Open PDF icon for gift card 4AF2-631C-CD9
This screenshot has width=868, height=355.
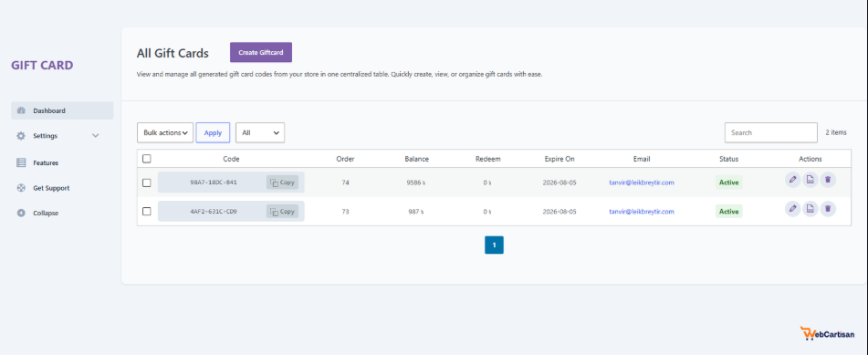click(810, 209)
